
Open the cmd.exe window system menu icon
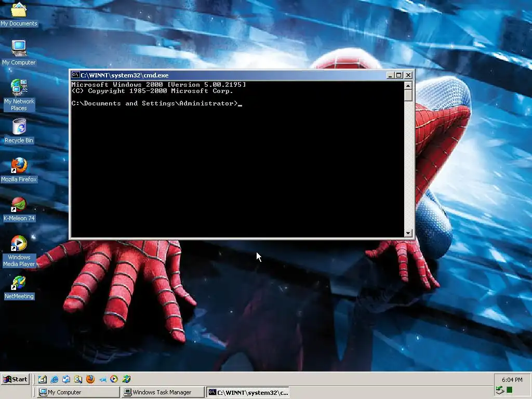click(76, 75)
